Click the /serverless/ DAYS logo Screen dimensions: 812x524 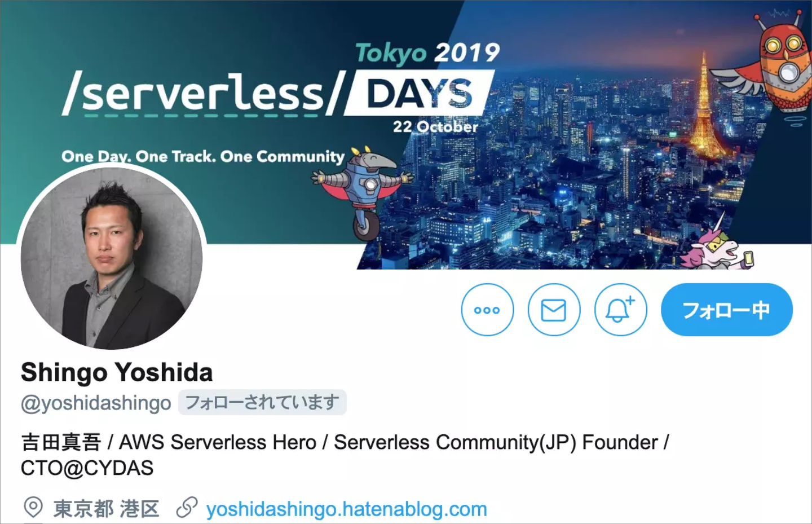click(x=278, y=93)
